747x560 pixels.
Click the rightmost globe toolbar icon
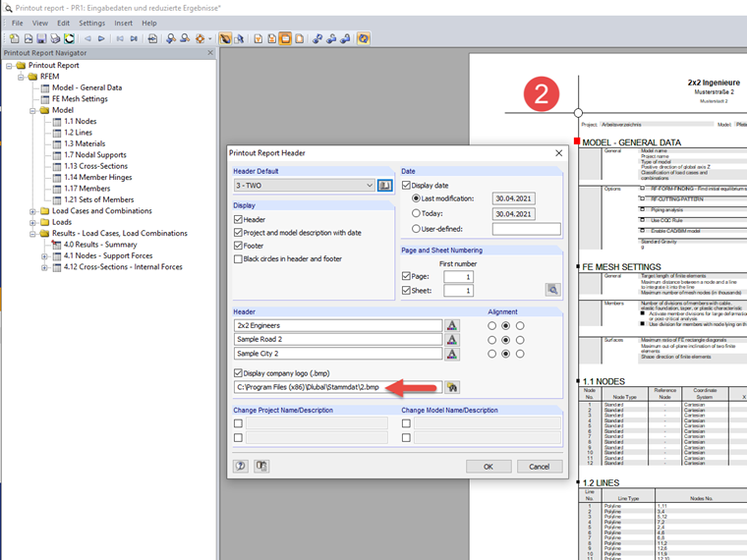click(x=363, y=38)
